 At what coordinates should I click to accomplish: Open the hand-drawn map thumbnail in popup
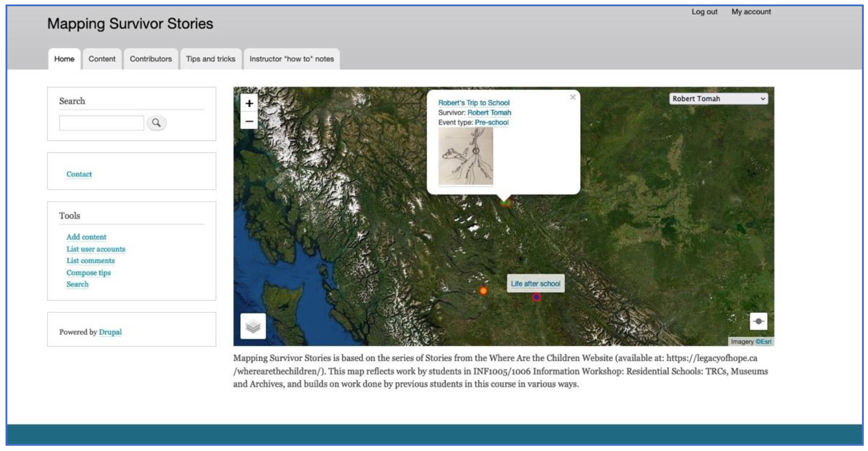pos(465,156)
